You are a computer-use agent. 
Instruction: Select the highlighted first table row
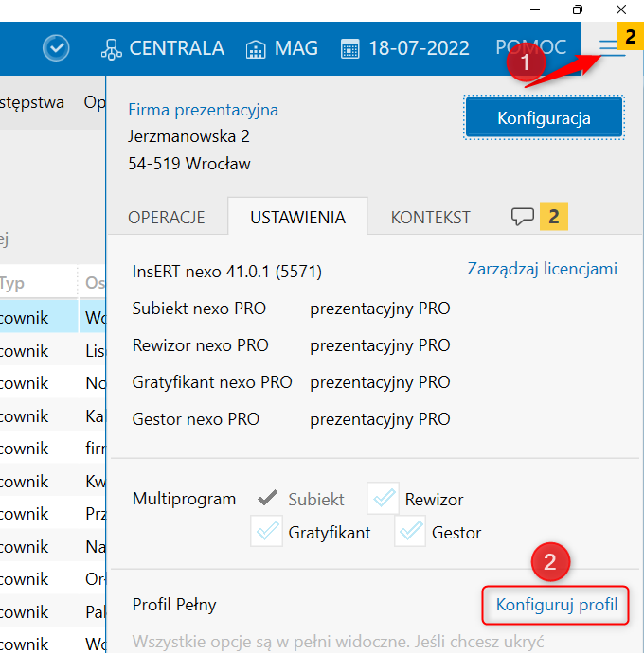click(x=53, y=316)
